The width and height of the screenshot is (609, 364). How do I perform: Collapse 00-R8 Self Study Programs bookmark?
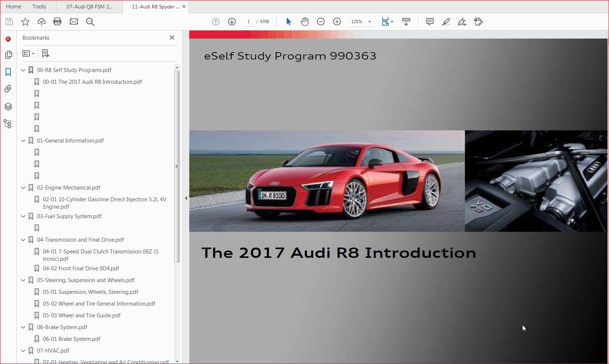[23, 70]
